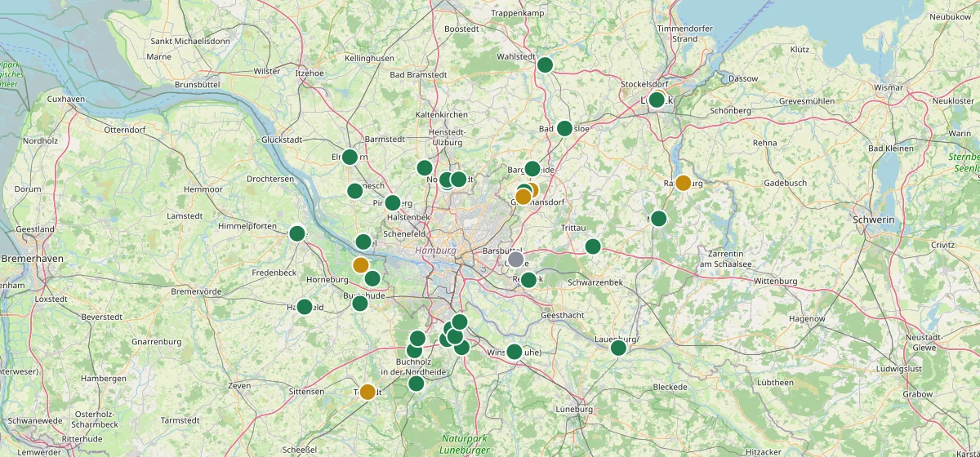This screenshot has height=457, width=980.
Task: Select the Zeven label
Action: pos(239,385)
